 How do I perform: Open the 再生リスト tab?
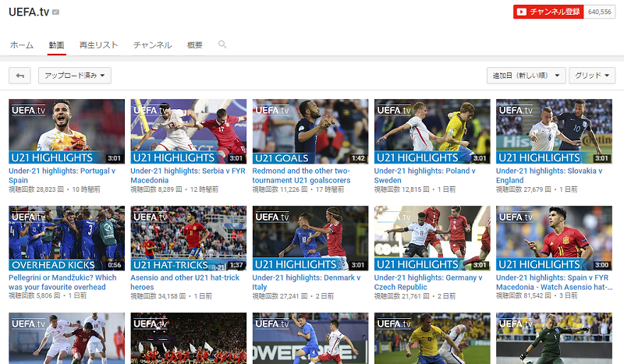(98, 45)
